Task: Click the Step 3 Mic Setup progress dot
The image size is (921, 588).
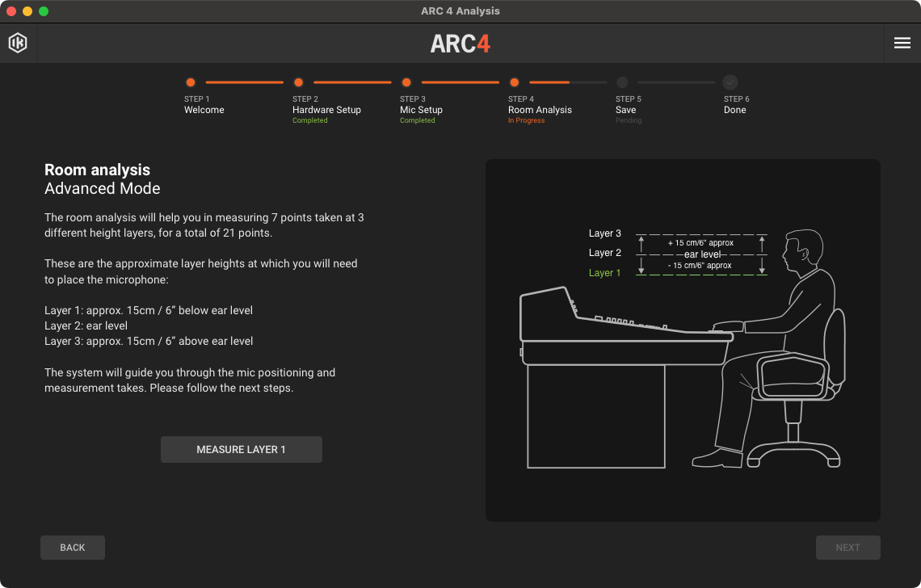Action: [x=406, y=82]
